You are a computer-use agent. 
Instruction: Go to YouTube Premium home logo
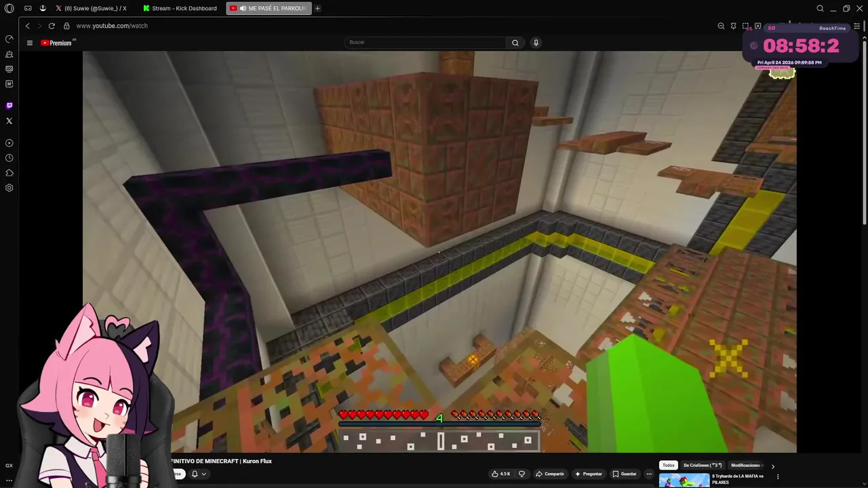pos(57,43)
